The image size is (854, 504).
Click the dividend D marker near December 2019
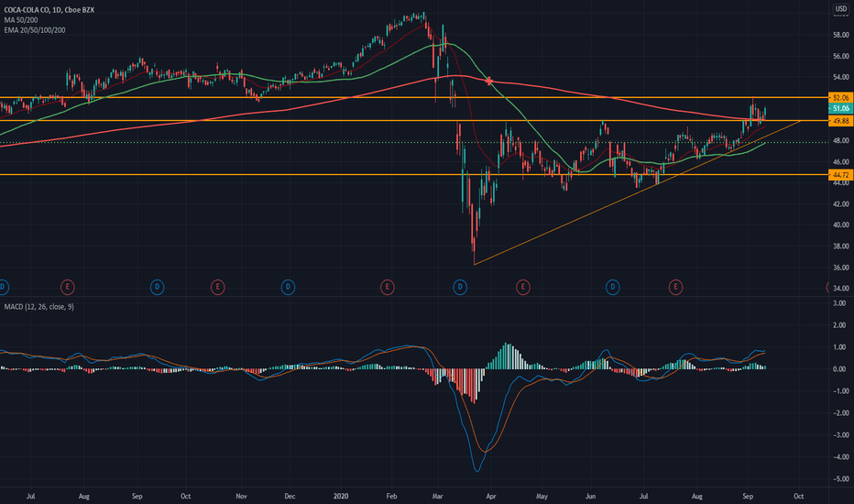(x=288, y=287)
